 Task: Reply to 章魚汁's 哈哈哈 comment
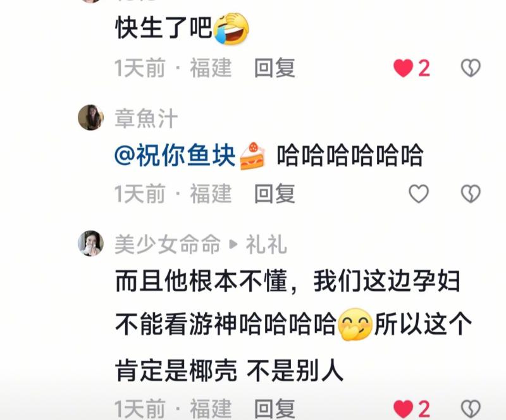click(275, 194)
